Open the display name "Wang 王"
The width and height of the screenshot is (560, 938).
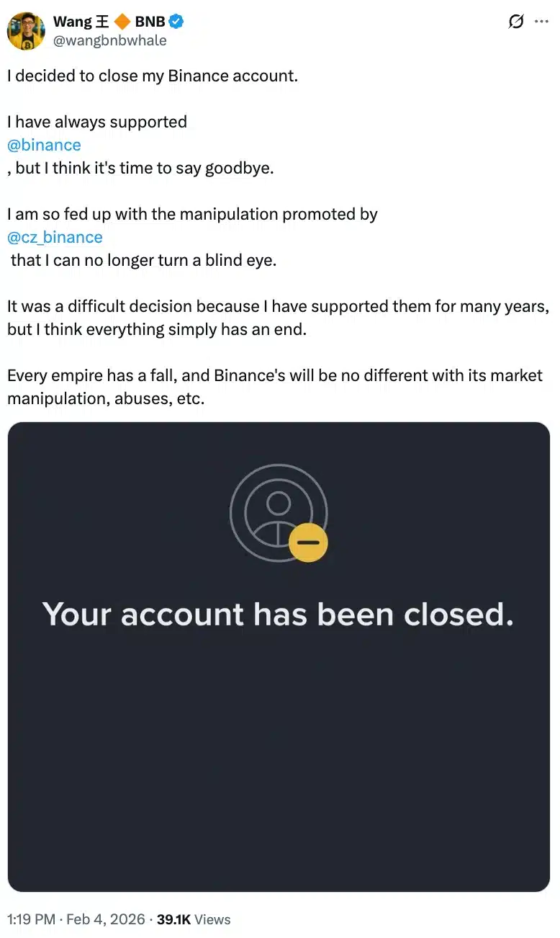click(81, 22)
